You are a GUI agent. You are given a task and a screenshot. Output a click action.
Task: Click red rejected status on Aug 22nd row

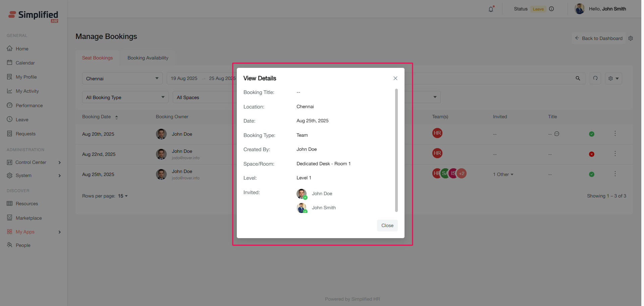(592, 154)
